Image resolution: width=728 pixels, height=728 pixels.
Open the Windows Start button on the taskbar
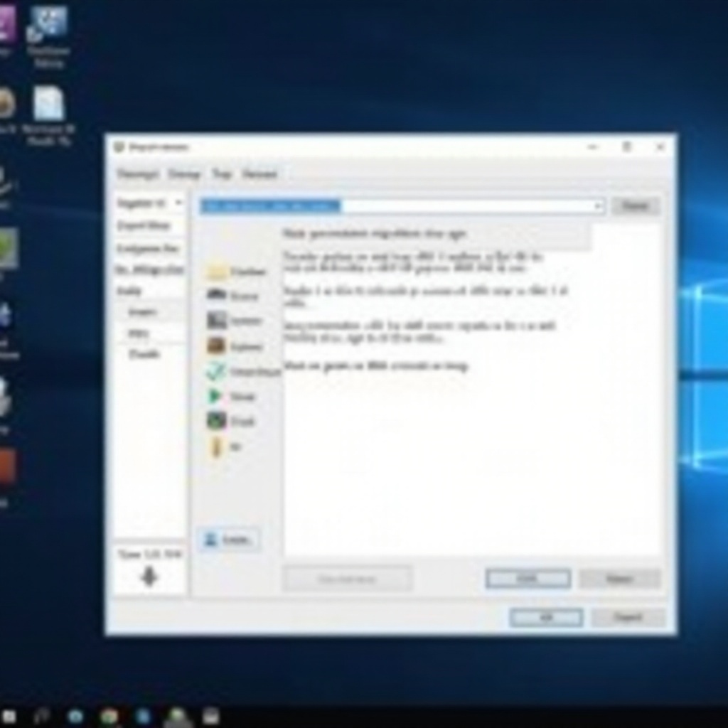9,716
